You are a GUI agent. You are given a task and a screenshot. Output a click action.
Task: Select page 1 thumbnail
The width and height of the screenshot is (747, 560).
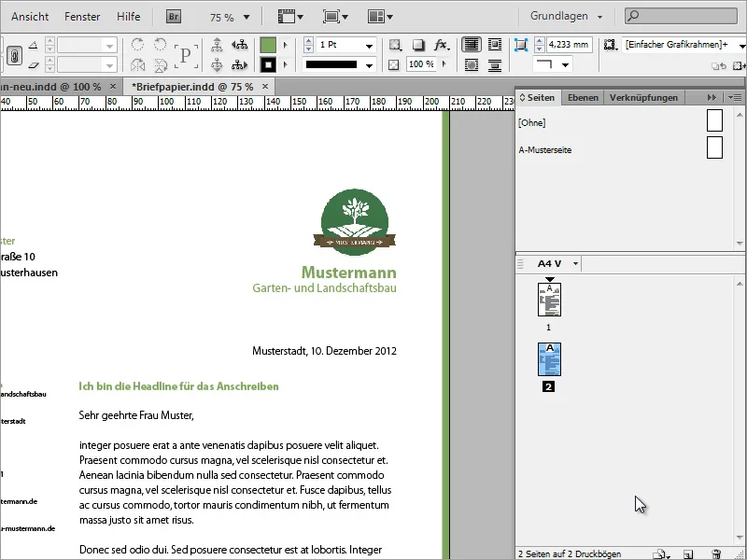(x=549, y=300)
